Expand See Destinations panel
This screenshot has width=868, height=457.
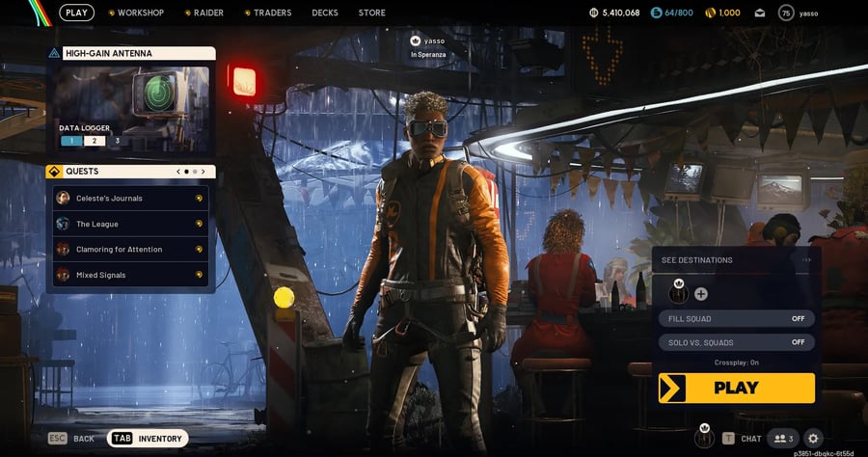coord(737,259)
